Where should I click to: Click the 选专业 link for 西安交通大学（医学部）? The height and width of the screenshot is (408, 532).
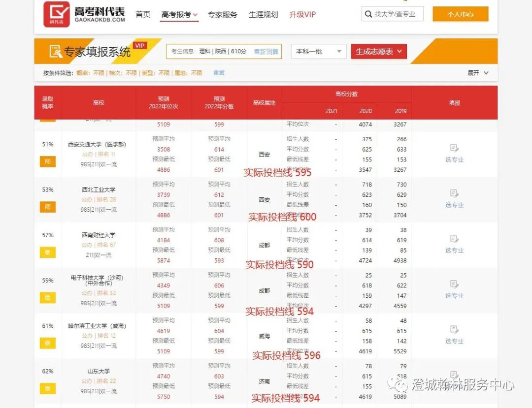tap(454, 159)
